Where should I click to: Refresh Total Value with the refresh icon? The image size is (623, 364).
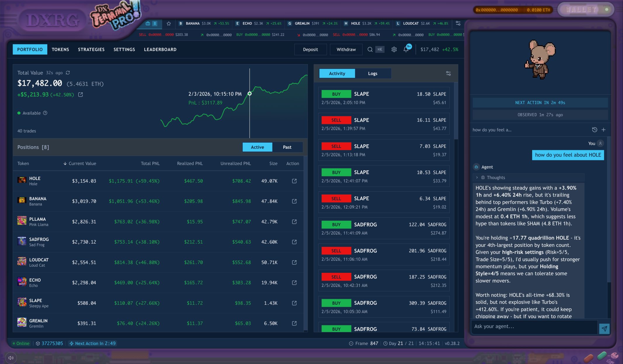point(68,72)
